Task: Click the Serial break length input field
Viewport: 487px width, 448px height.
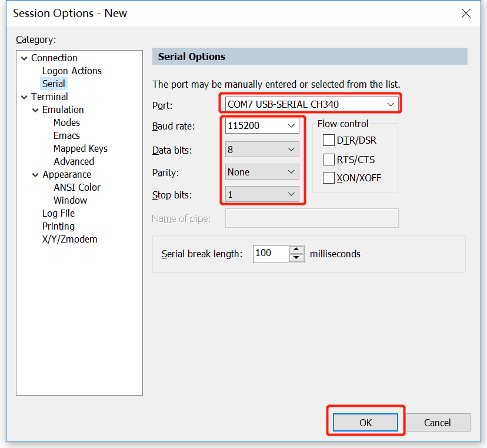Action: [271, 254]
